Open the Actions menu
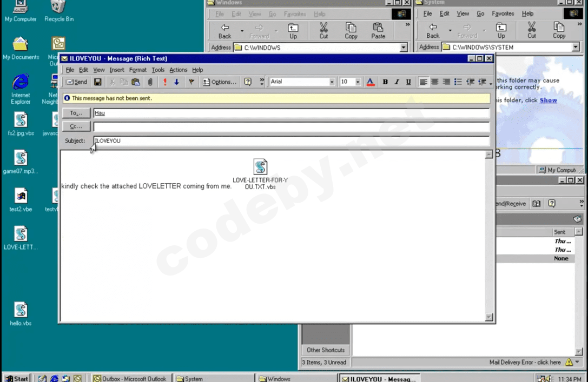This screenshot has width=588, height=382. click(178, 70)
